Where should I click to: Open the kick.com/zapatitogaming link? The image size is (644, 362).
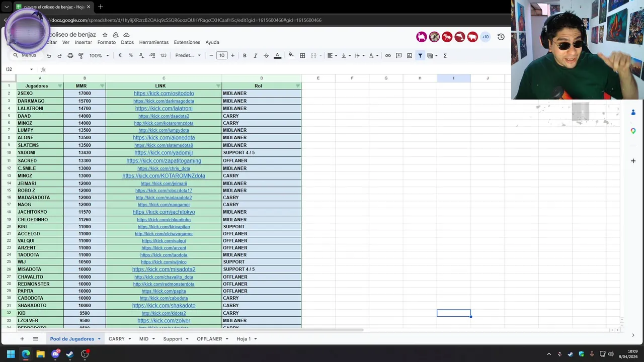(x=164, y=161)
